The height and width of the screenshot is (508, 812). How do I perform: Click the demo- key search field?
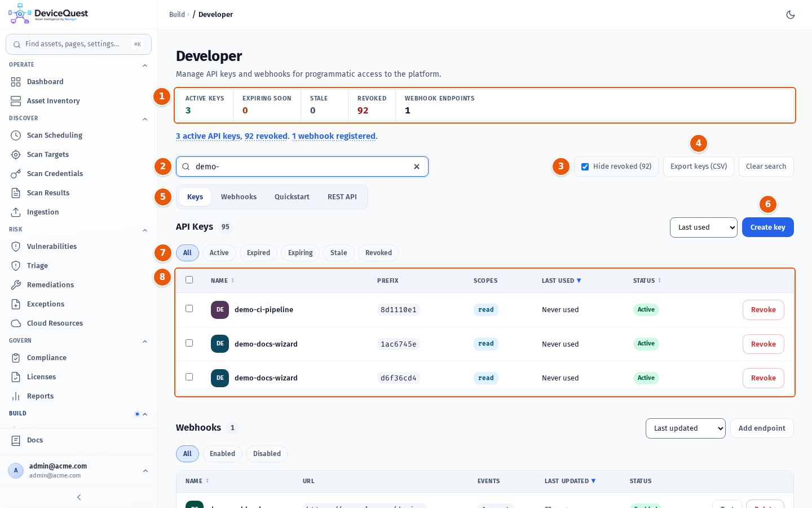coord(302,167)
